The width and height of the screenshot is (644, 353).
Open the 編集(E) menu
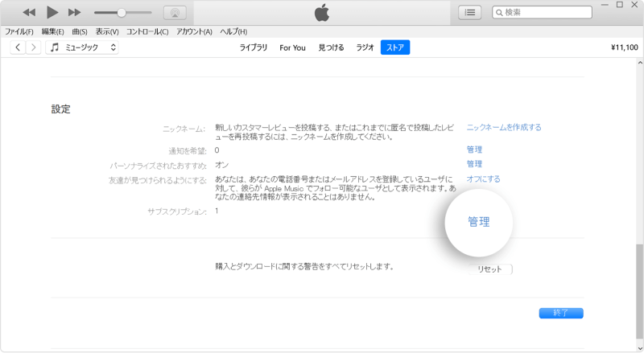click(x=52, y=31)
